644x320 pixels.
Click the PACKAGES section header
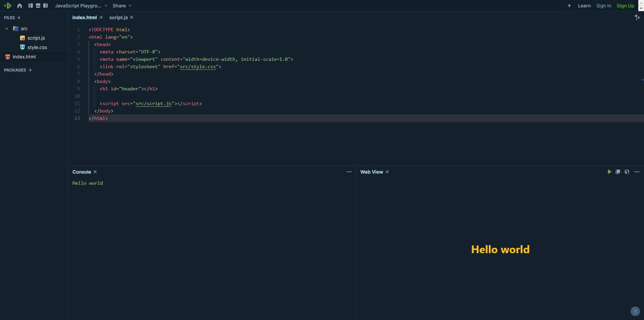15,70
